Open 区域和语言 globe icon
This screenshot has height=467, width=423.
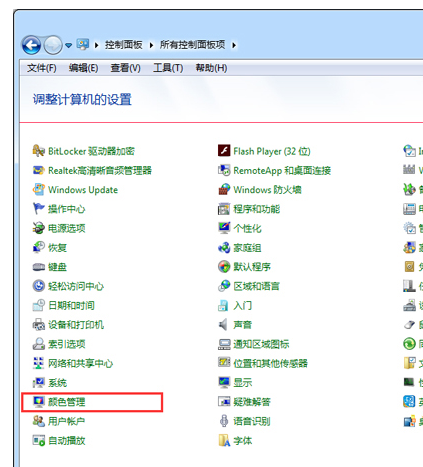point(224,286)
